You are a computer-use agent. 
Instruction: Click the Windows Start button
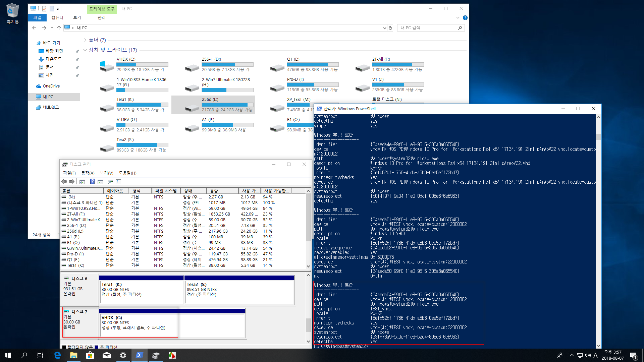pos(8,355)
